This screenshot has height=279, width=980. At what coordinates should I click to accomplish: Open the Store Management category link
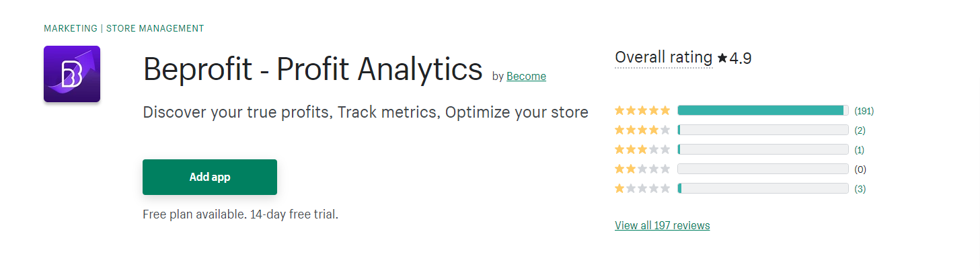click(155, 28)
